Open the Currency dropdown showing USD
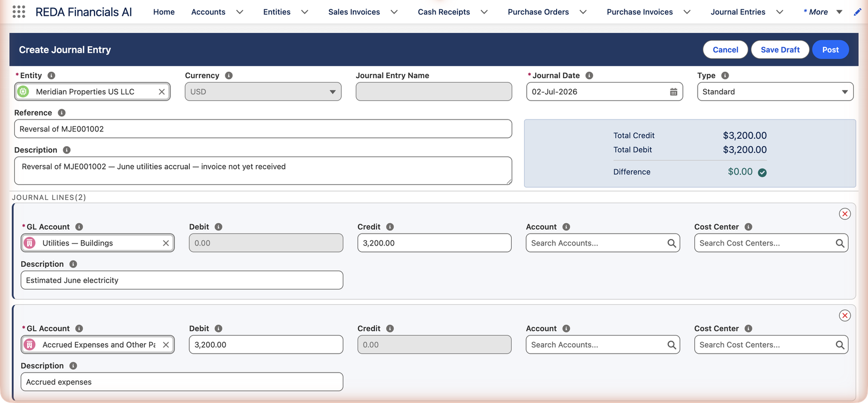This screenshot has width=868, height=403. pyautogui.click(x=263, y=92)
